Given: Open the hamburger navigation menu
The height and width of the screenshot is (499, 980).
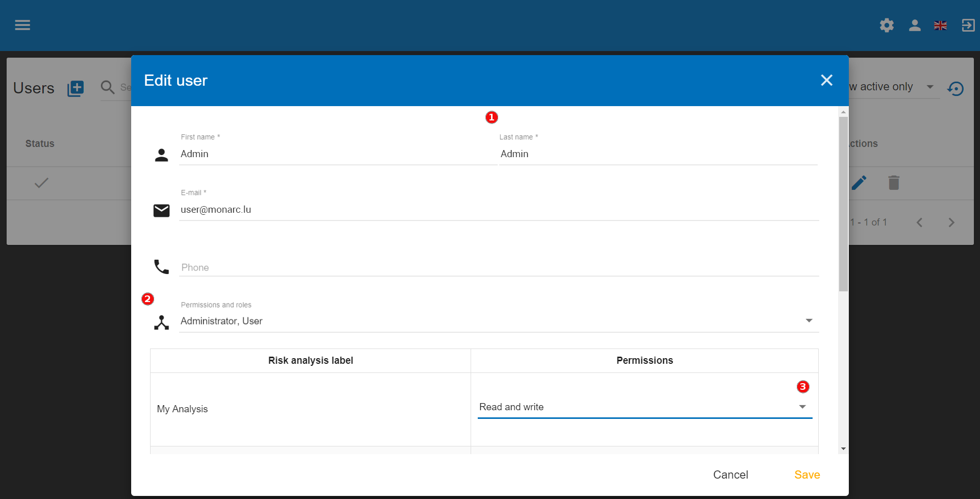Looking at the screenshot, I should [x=22, y=25].
